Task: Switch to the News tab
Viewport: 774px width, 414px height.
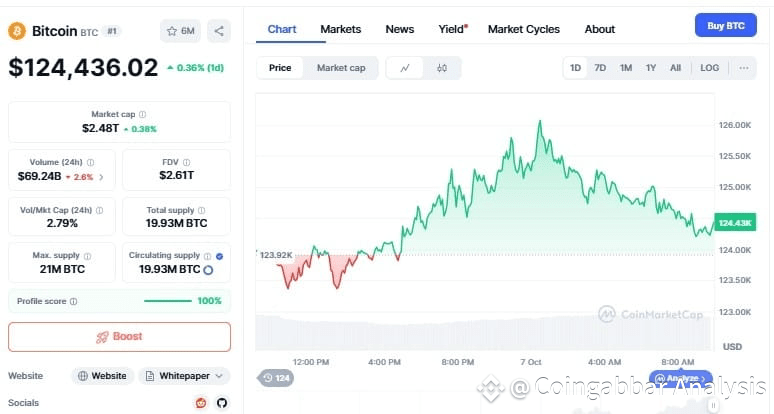Action: (399, 29)
